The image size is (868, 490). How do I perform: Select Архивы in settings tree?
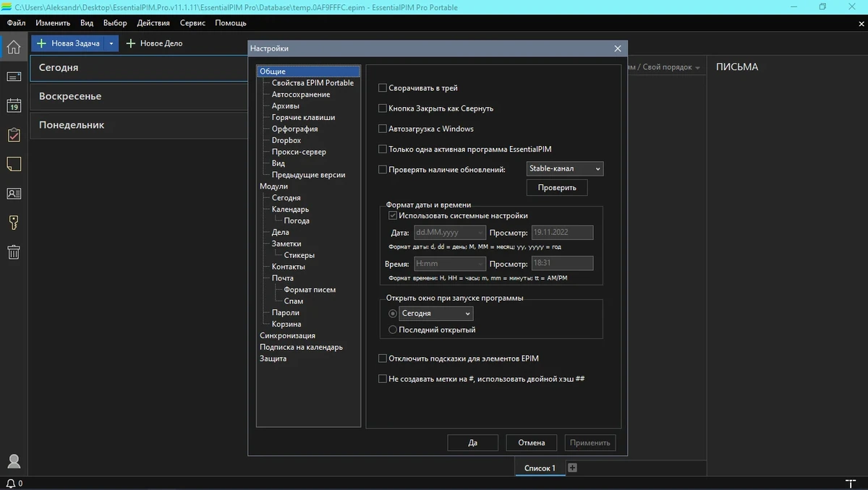tap(286, 106)
